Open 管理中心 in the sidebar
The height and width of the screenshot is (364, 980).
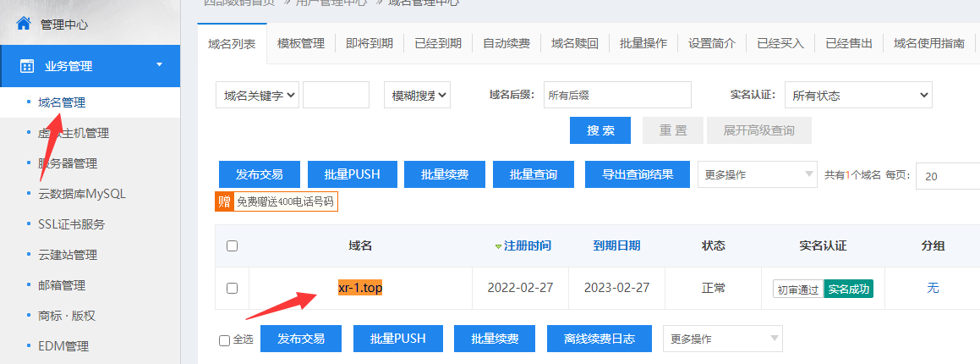click(x=63, y=25)
